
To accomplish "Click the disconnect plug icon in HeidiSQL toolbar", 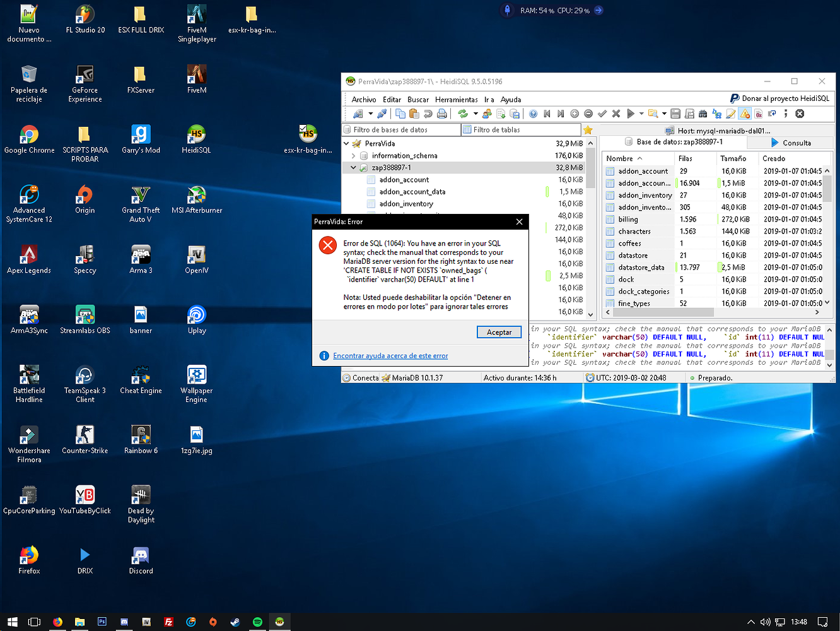I will click(382, 114).
